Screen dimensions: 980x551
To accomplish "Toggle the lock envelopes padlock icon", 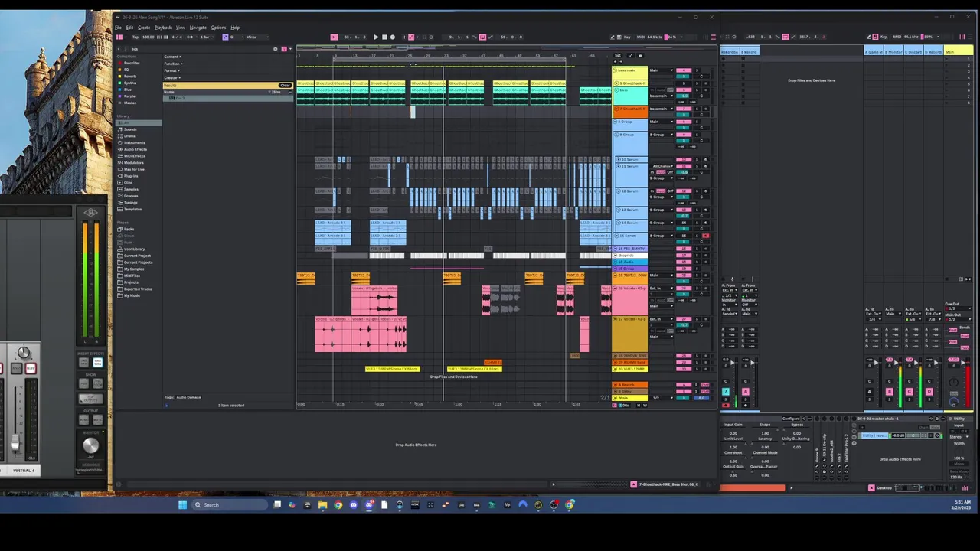I will pyautogui.click(x=640, y=55).
